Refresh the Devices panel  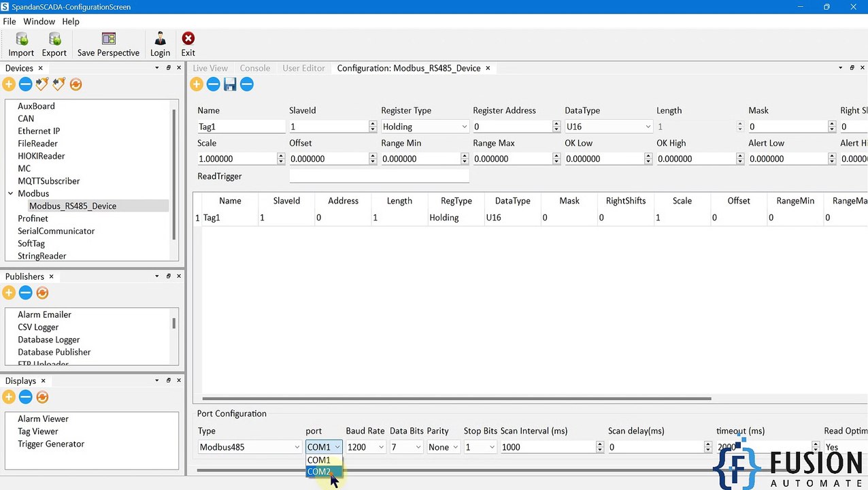(76, 84)
